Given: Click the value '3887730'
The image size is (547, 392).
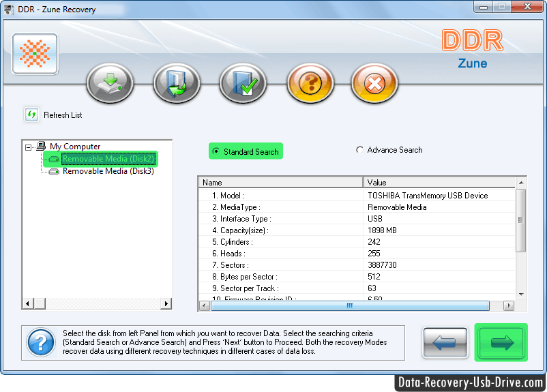Looking at the screenshot, I should [x=382, y=265].
